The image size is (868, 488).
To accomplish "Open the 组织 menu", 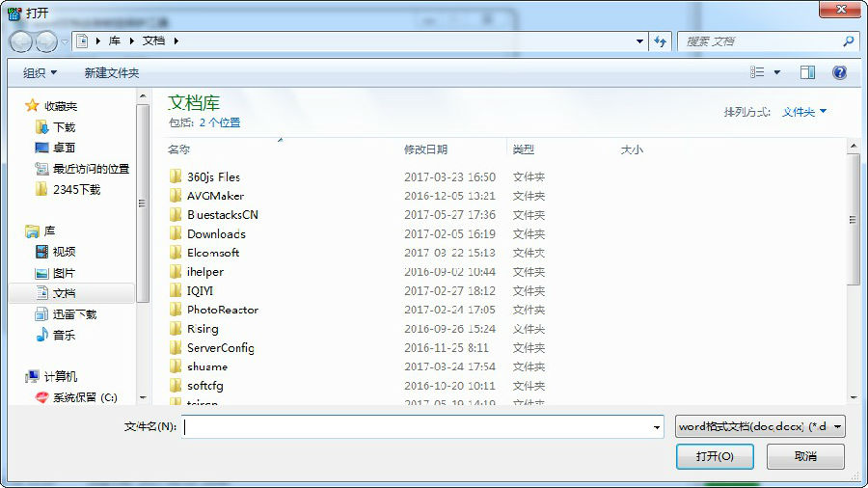I will click(x=40, y=72).
